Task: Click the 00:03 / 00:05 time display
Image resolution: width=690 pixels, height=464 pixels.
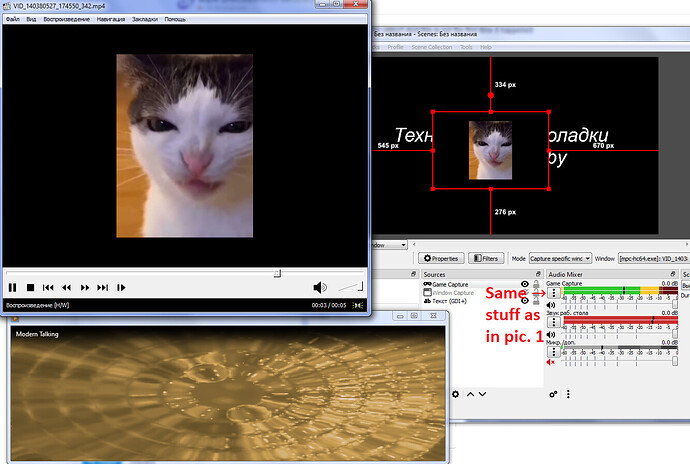Action: click(329, 305)
